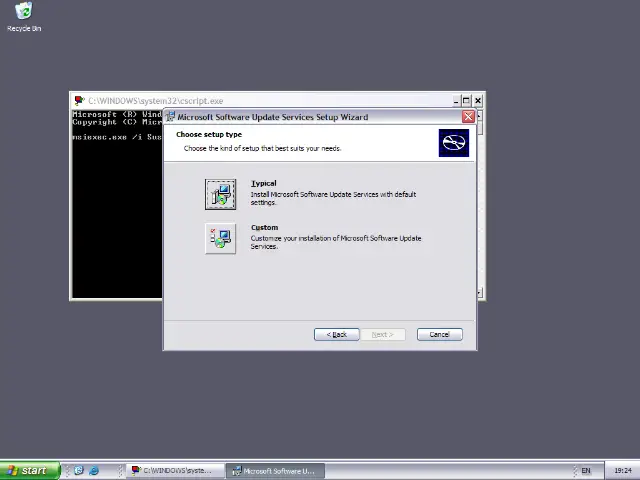The image size is (640, 480).
Task: Click the 19:24 clock in the tray
Action: [623, 471]
